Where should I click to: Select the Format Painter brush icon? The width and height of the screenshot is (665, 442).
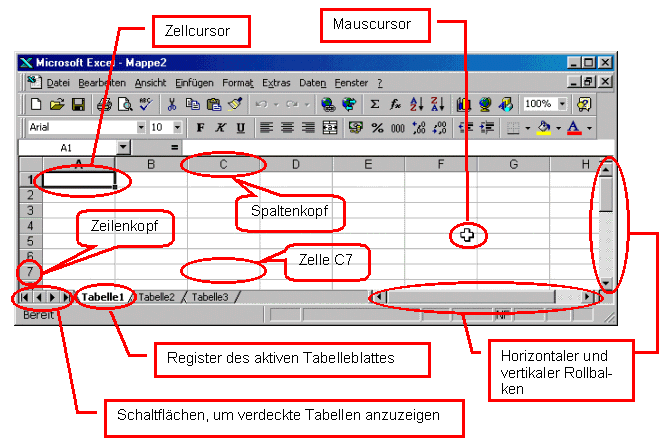[x=235, y=104]
